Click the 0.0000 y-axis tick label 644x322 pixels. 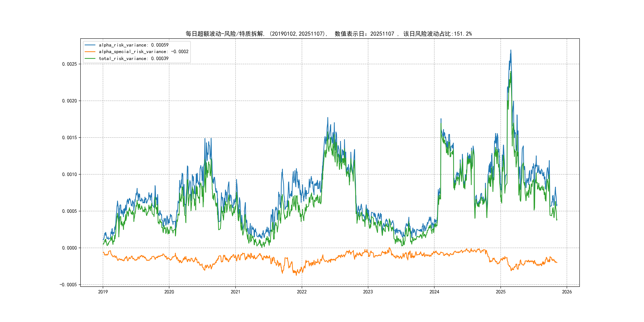coord(69,248)
